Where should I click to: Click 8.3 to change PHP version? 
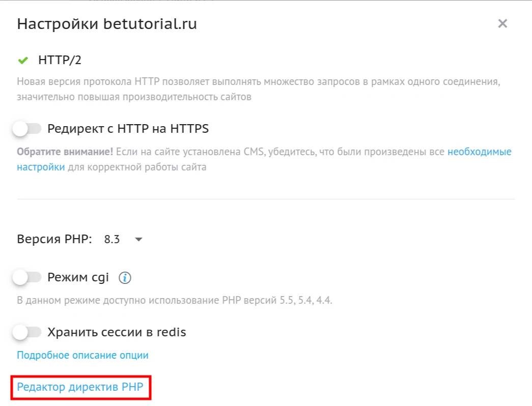click(x=113, y=239)
